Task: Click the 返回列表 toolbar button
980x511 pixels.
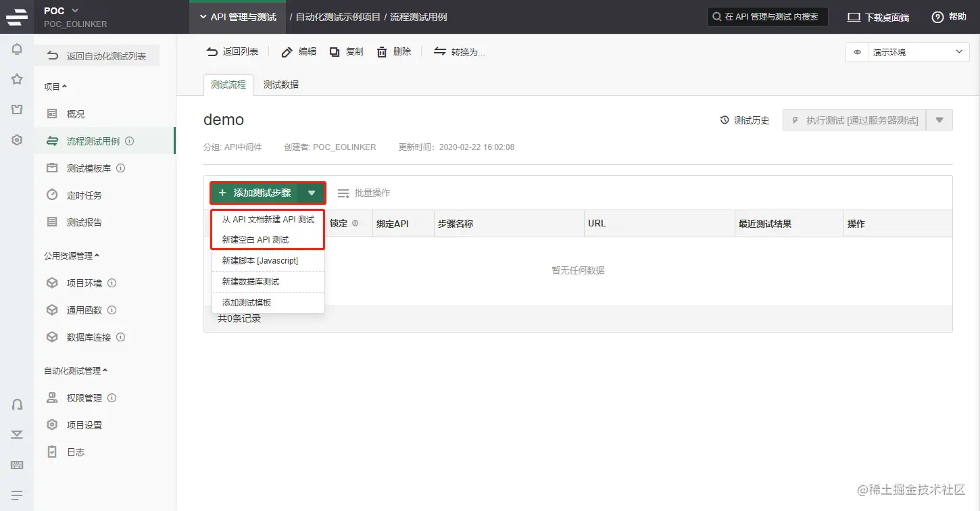Action: pyautogui.click(x=232, y=51)
